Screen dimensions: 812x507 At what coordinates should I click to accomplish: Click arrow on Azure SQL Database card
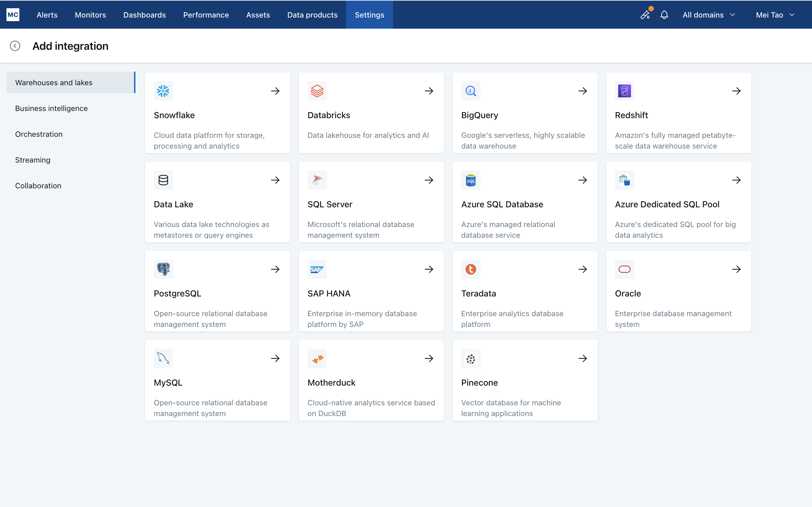coord(583,180)
